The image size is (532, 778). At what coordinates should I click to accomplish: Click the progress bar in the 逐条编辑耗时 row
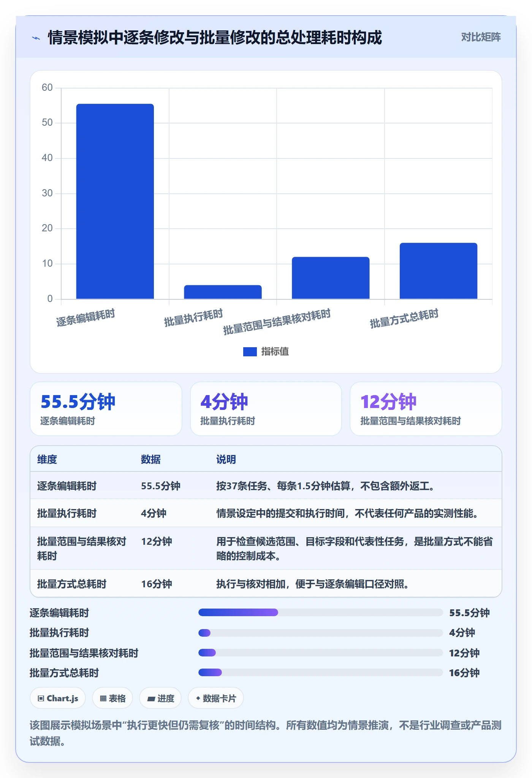(x=320, y=612)
